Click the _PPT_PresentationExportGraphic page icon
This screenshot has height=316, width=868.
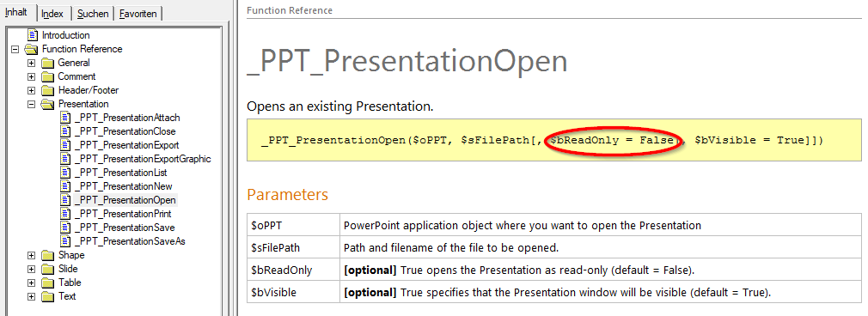65,159
